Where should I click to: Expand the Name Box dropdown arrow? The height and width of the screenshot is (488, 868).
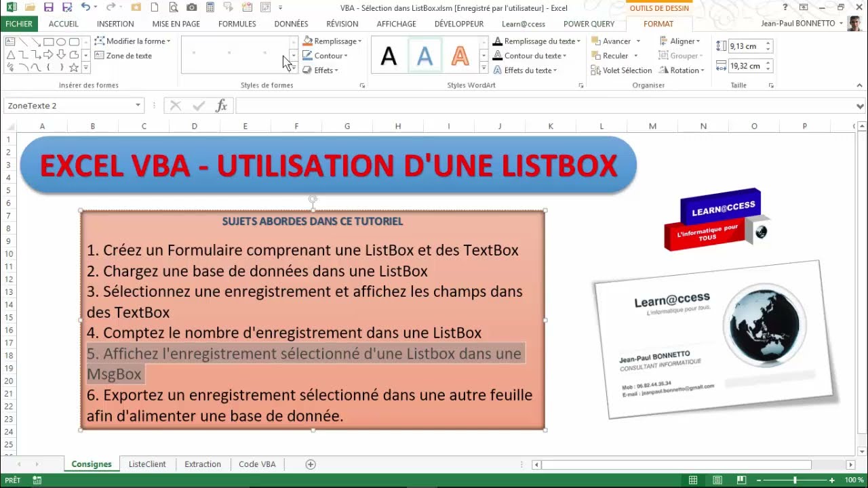pos(138,106)
